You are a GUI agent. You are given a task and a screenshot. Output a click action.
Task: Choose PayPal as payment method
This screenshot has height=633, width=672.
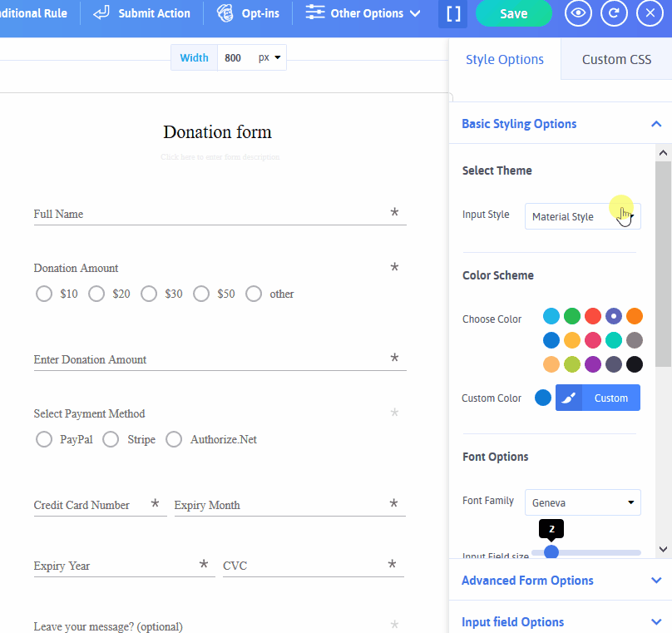(x=43, y=439)
